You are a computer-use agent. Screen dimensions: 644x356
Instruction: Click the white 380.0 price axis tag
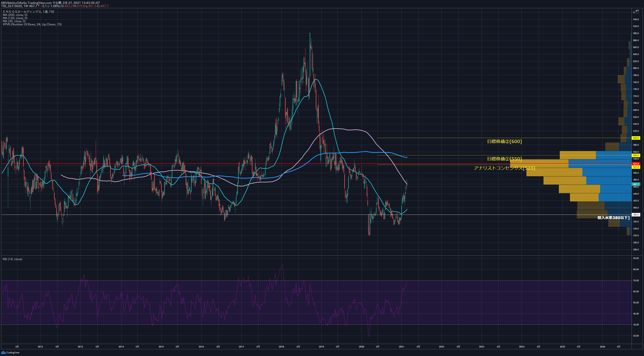[x=636, y=215]
